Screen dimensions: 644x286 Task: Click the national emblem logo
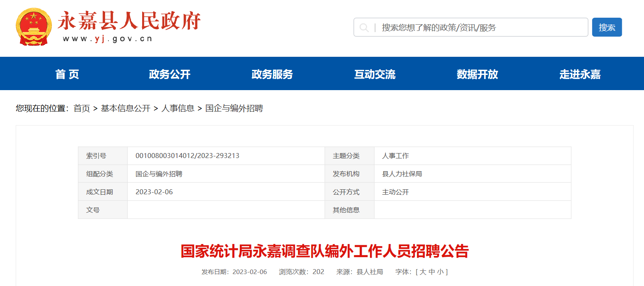click(34, 27)
